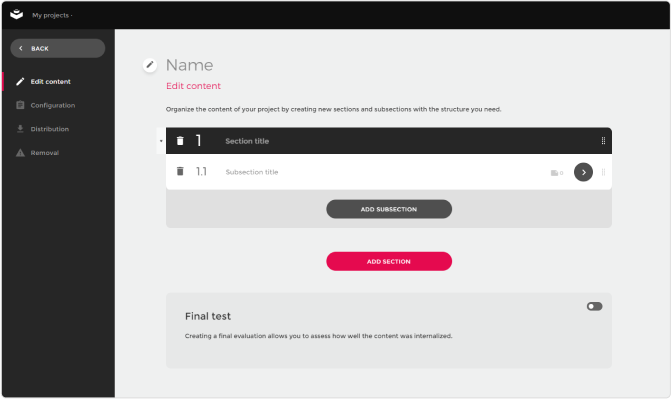Click the Removal warning triangle icon
Image resolution: width=671 pixels, height=399 pixels.
(x=20, y=152)
